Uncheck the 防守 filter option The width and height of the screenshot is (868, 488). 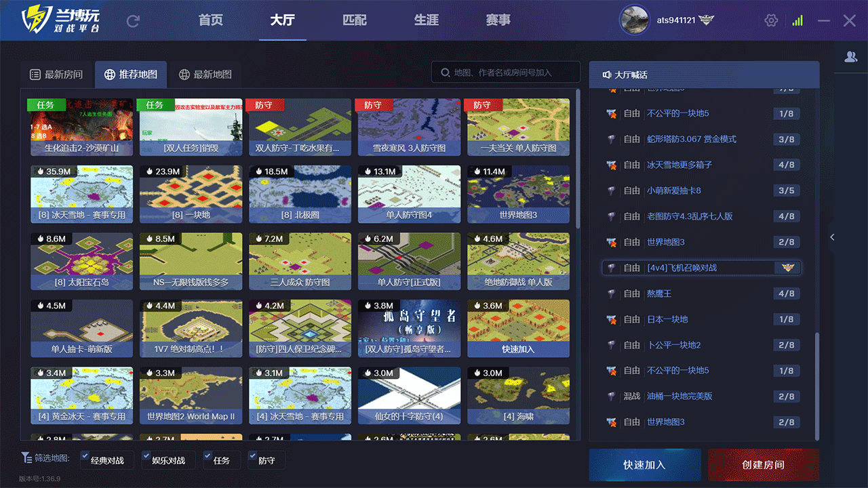coord(252,455)
